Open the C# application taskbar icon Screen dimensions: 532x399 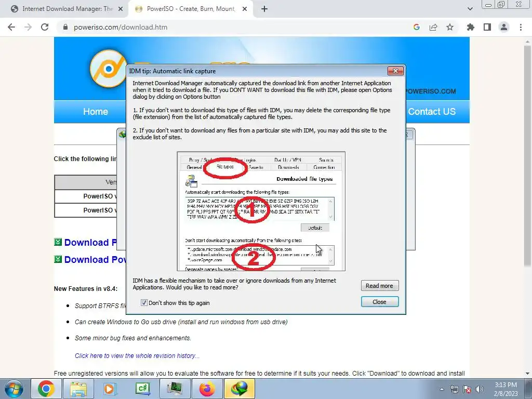(142, 389)
